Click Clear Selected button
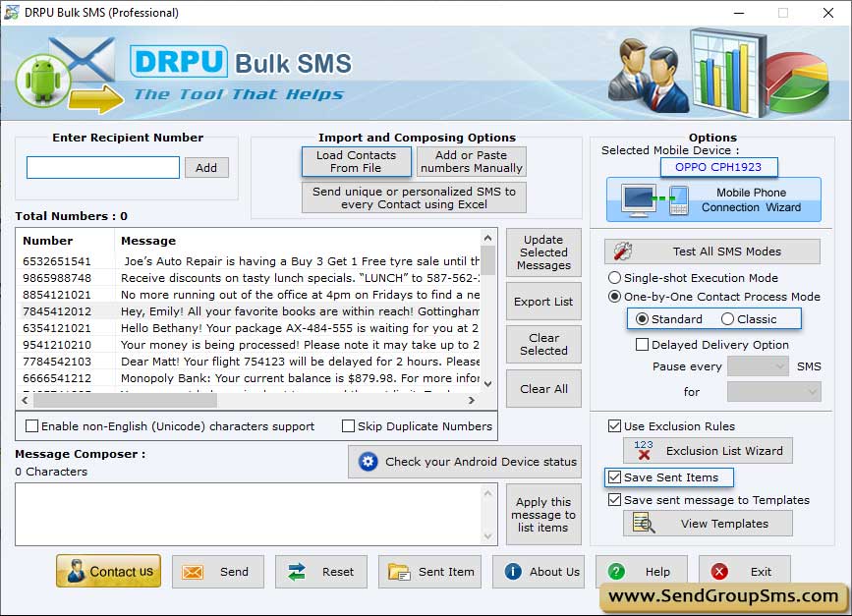852x616 pixels. click(543, 344)
